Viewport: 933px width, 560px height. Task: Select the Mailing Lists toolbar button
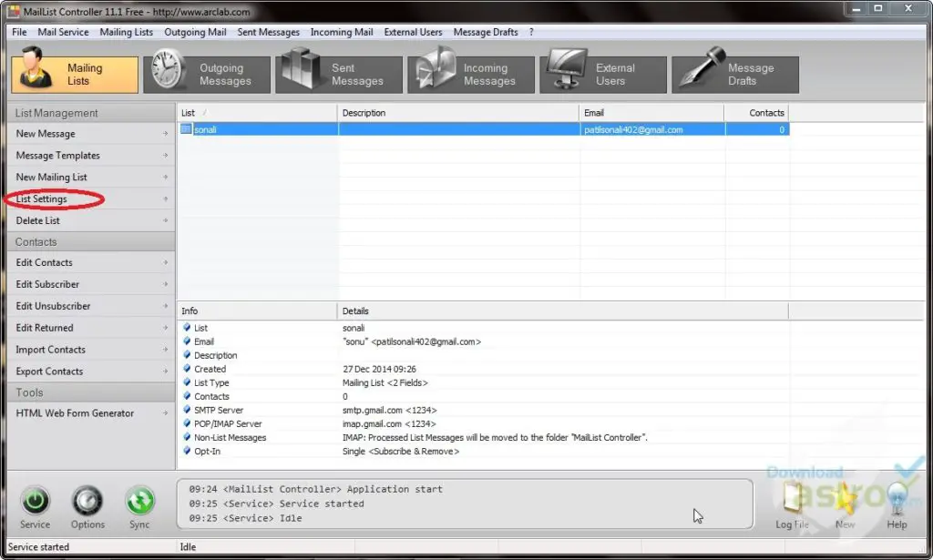[x=75, y=75]
